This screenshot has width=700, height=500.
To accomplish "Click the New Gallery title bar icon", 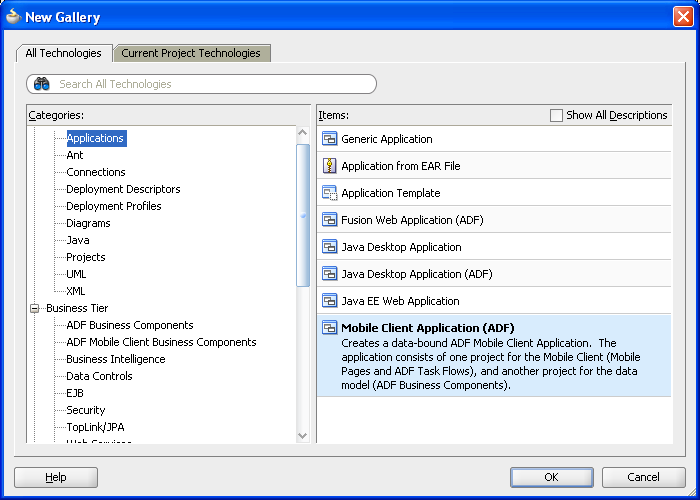I will tap(13, 17).
